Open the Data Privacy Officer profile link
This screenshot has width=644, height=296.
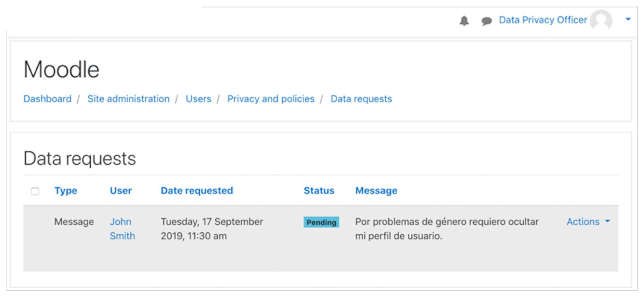[543, 20]
